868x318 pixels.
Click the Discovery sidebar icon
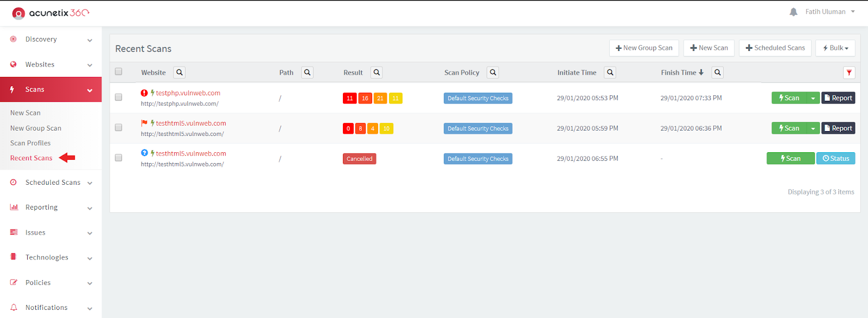[14, 39]
